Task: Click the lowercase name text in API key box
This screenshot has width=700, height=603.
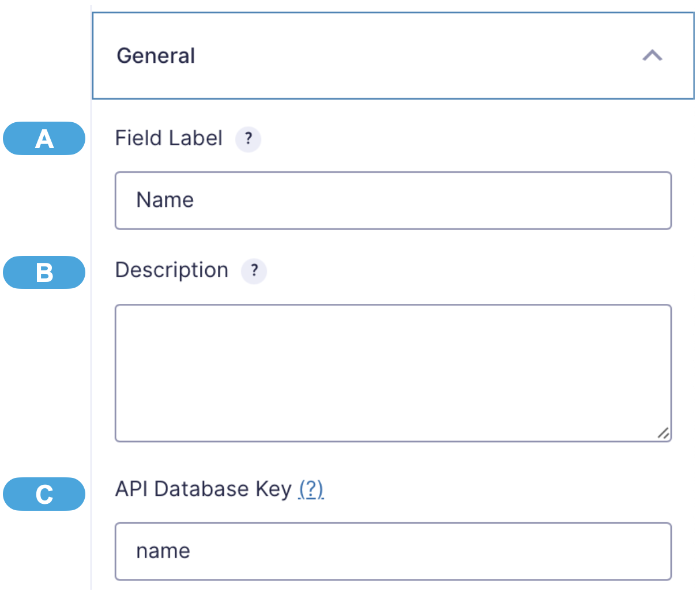Action: point(163,551)
